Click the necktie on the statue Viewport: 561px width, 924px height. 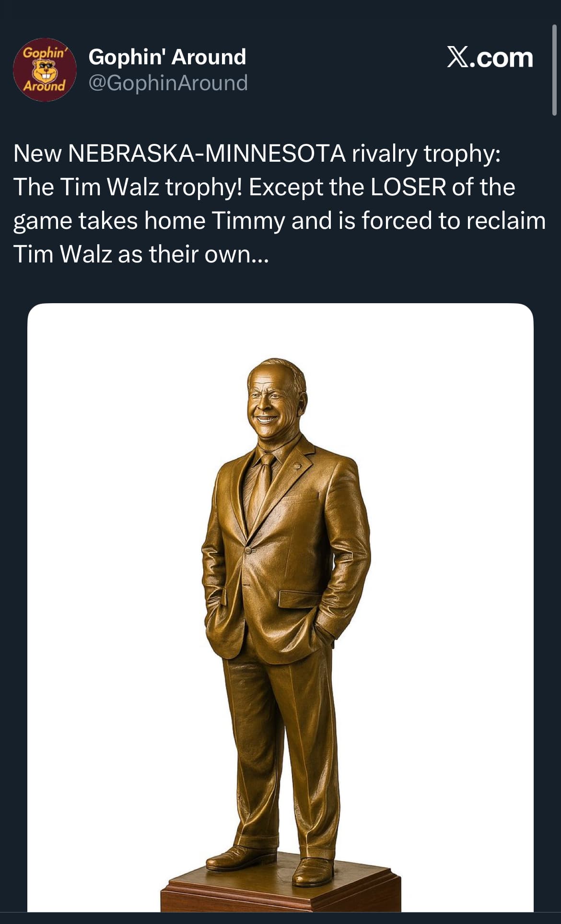261,485
